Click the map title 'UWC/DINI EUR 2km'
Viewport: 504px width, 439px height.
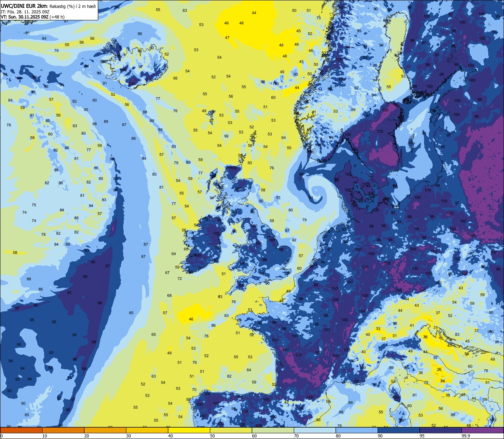[24, 6]
